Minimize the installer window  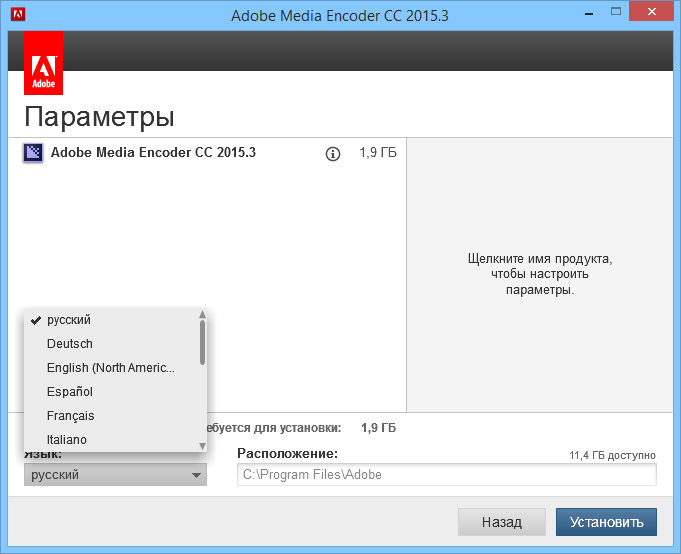coord(589,14)
